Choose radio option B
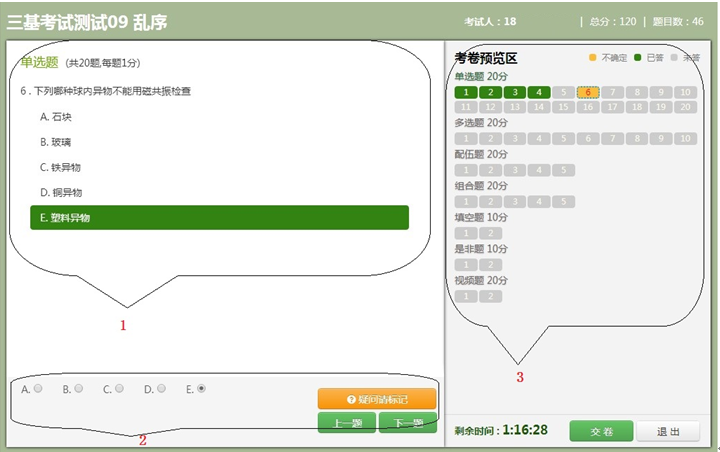Viewport: 720px width, 452px height. coord(79,388)
